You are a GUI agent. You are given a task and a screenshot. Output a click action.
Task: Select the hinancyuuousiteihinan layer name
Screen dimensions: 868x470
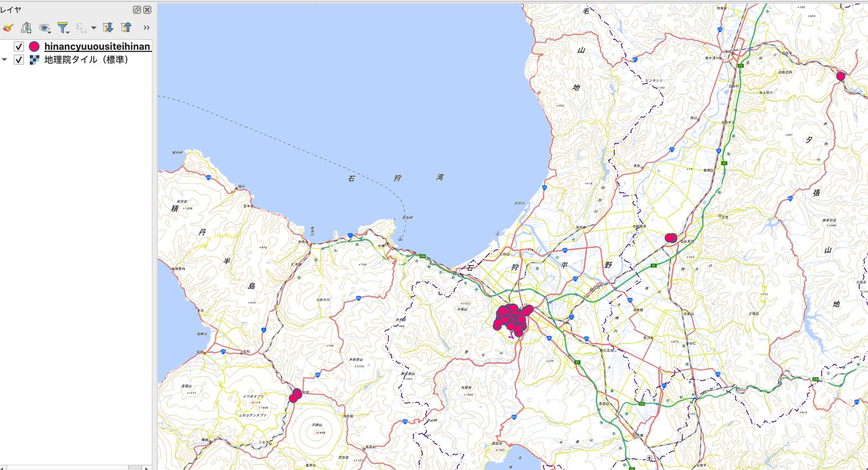tap(97, 47)
